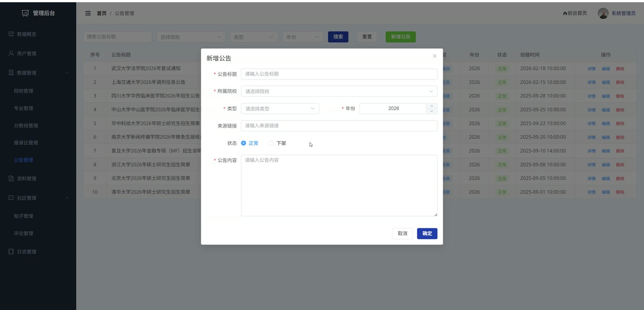Click 详情 for 复旦大学 row

591,151
